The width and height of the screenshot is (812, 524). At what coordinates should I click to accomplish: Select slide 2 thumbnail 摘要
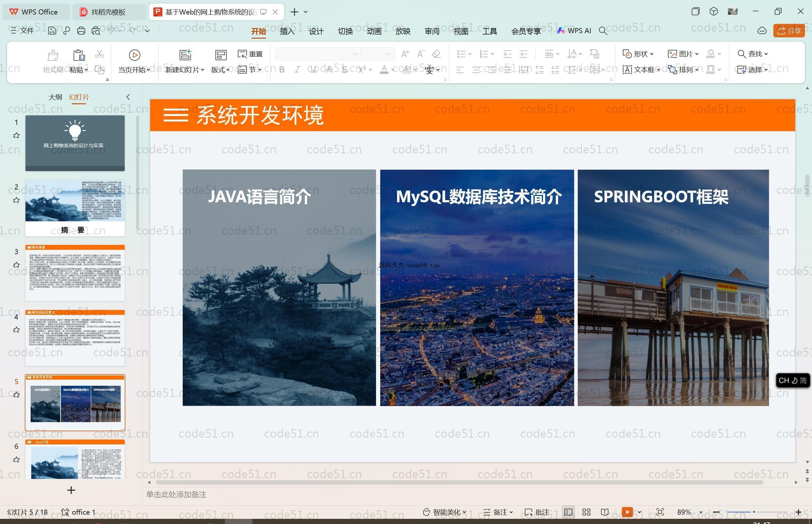point(75,208)
